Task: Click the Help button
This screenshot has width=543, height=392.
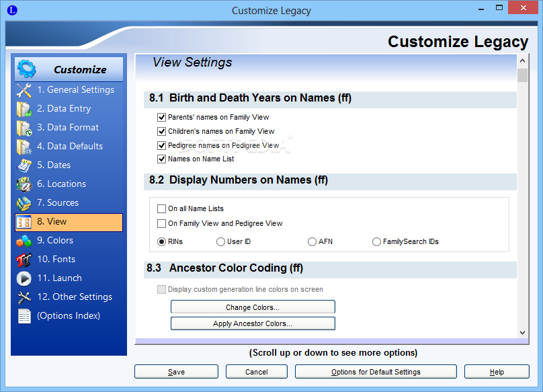Action: (497, 372)
